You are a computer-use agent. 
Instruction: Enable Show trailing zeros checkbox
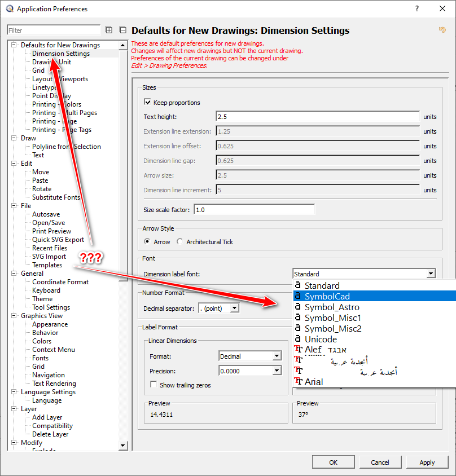[154, 385]
